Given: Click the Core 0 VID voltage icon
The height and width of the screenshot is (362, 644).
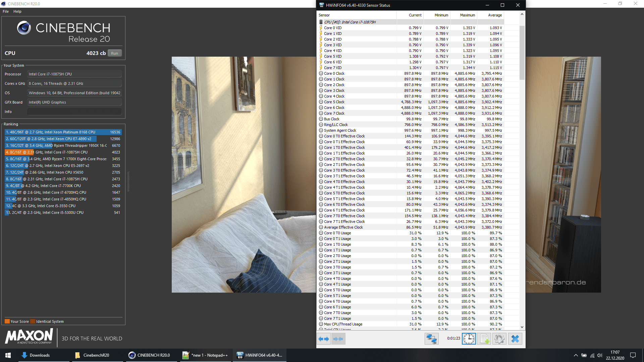Looking at the screenshot, I should (x=321, y=28).
